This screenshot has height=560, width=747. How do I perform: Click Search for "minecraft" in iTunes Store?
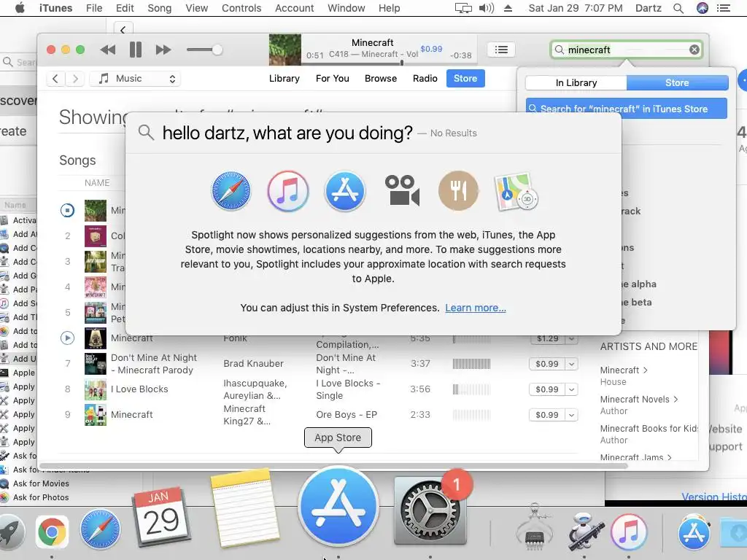coord(627,109)
